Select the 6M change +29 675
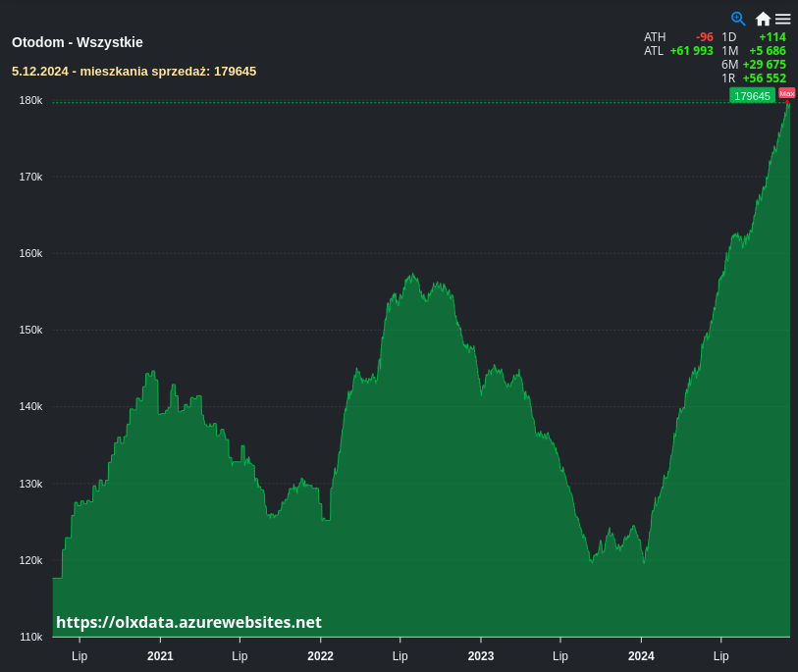798x672 pixels. pyautogui.click(x=764, y=65)
